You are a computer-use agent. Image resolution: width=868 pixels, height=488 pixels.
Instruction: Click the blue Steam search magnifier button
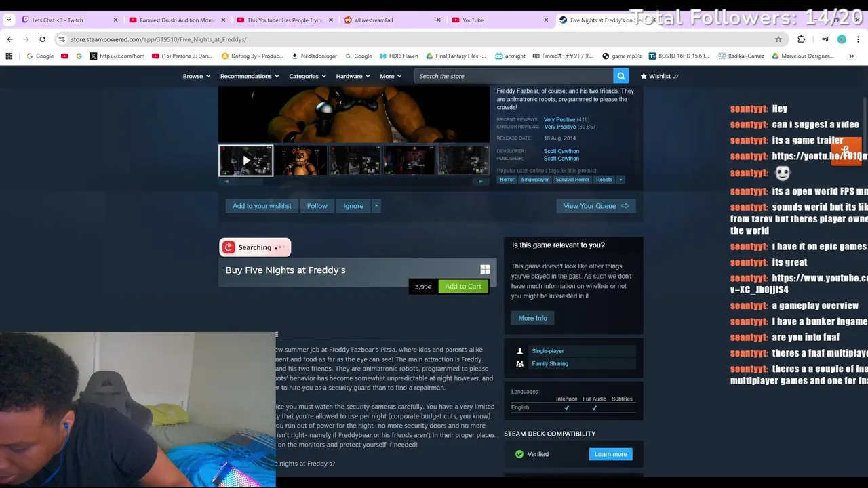coord(620,76)
